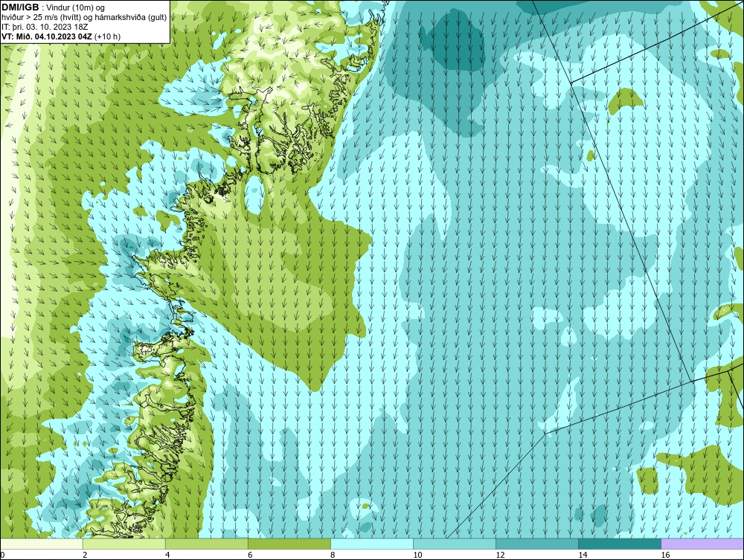Click the 6–8 m/s olive green legend swatch
The width and height of the screenshot is (744, 560).
(289, 544)
